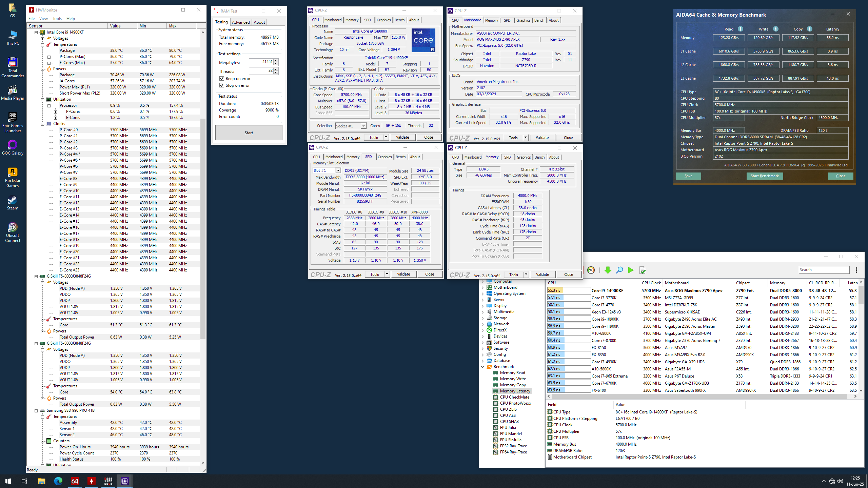Click the AIDA64 gauge icon in toolbar
The height and width of the screenshot is (488, 868).
(x=591, y=270)
